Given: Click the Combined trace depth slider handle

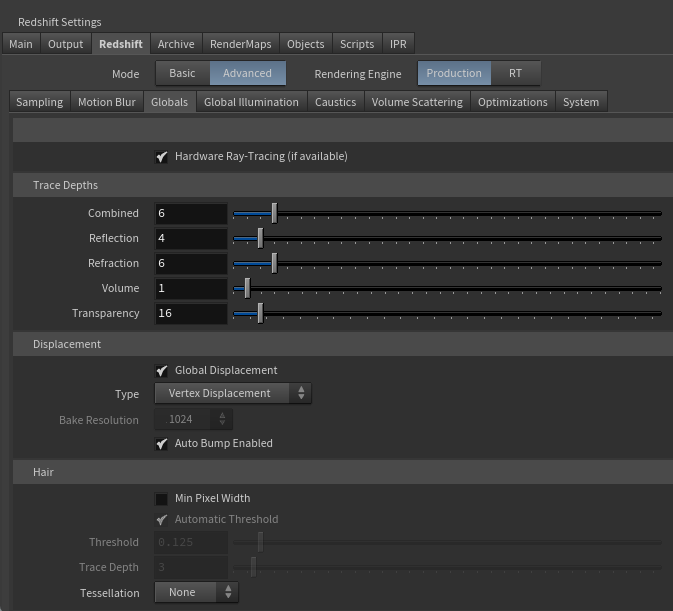Looking at the screenshot, I should click(274, 213).
